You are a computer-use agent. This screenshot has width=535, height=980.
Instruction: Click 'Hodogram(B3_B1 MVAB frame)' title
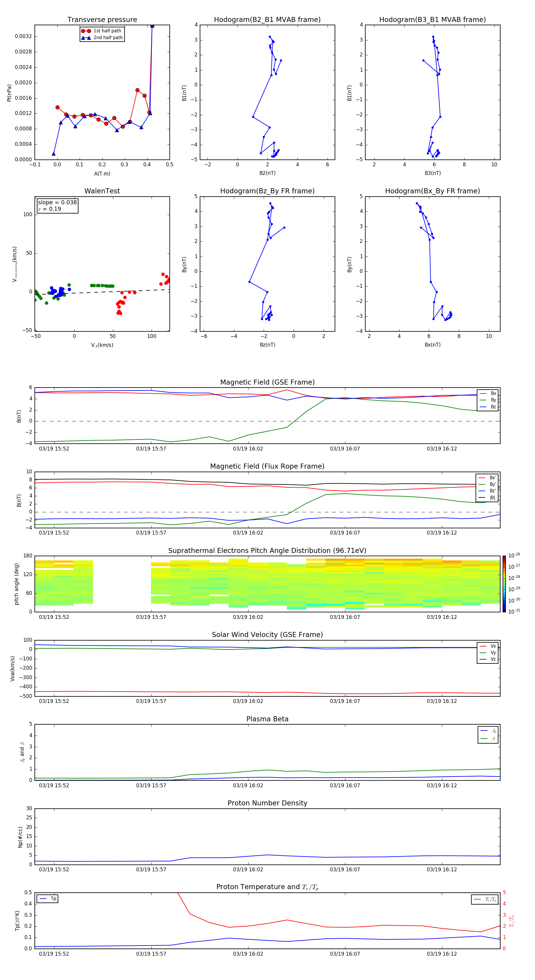tap(432, 20)
